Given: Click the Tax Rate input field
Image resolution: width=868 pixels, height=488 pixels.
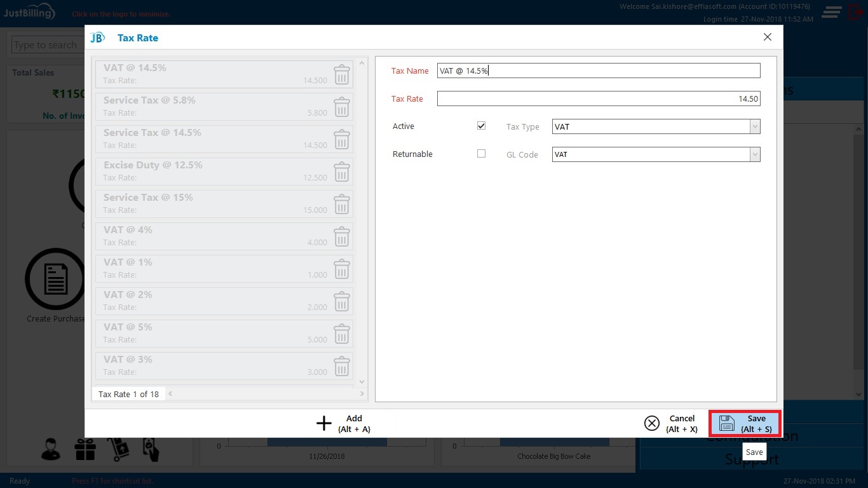Looking at the screenshot, I should click(x=599, y=98).
